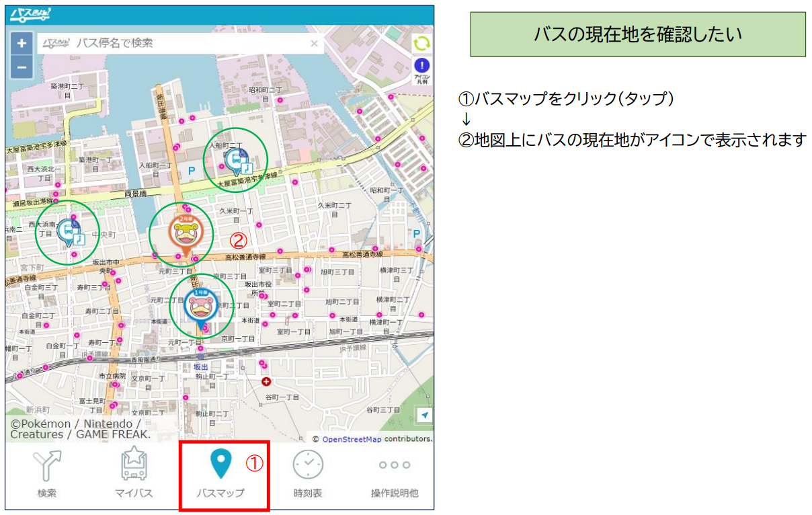The image size is (812, 515).
Task: Open the 操作説明他 tab
Action: coord(395,477)
